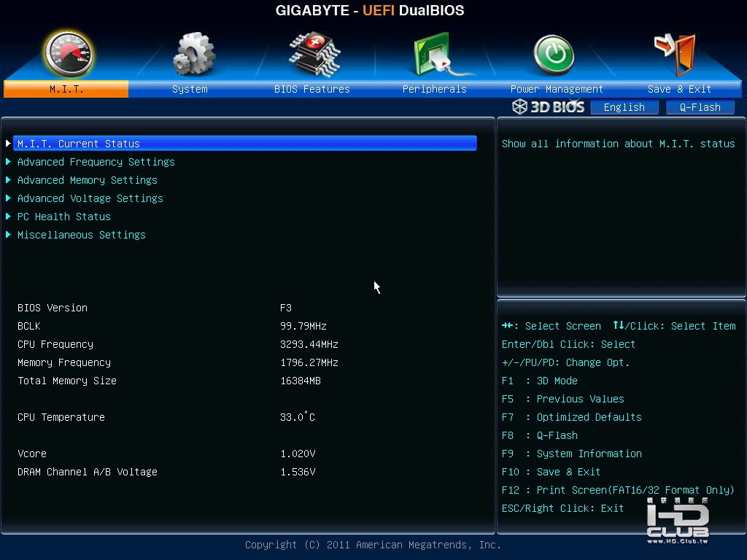Screen dimensions: 747x560
Task: Click the Save & Exit door icon
Action: 675,54
